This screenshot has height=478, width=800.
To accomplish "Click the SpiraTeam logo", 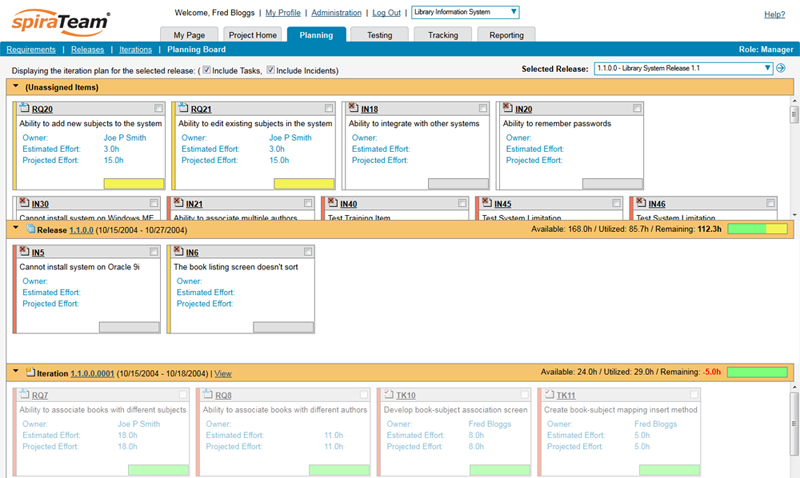I will coord(61,22).
